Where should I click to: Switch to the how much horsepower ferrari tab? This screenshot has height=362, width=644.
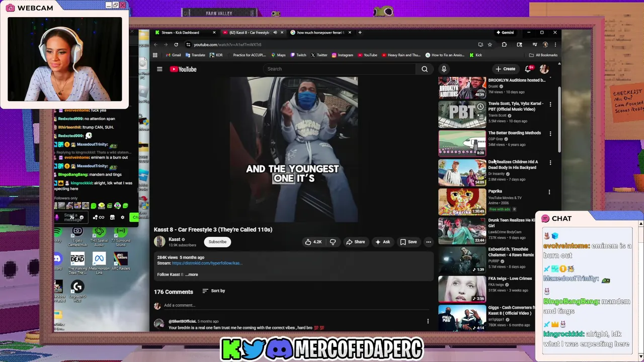coord(320,33)
